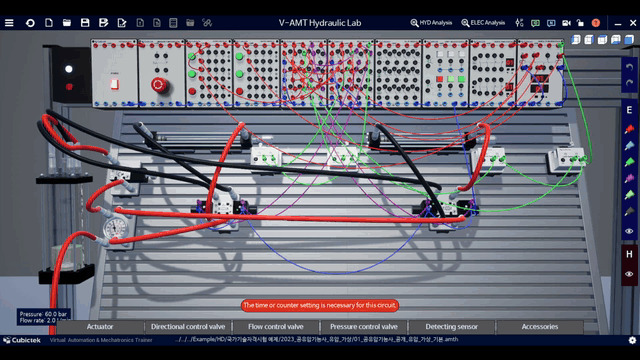Click the orange help circle icon
This screenshot has height=360, width=640.
coord(596,23)
